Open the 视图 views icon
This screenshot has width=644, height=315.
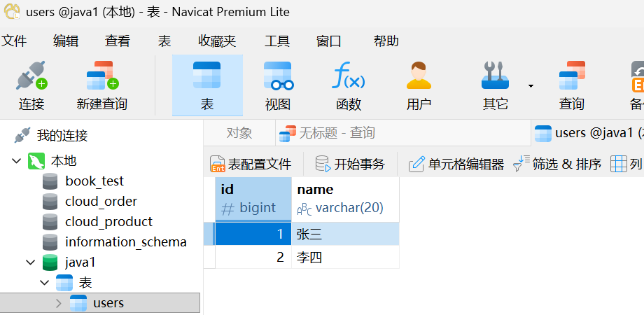[278, 86]
